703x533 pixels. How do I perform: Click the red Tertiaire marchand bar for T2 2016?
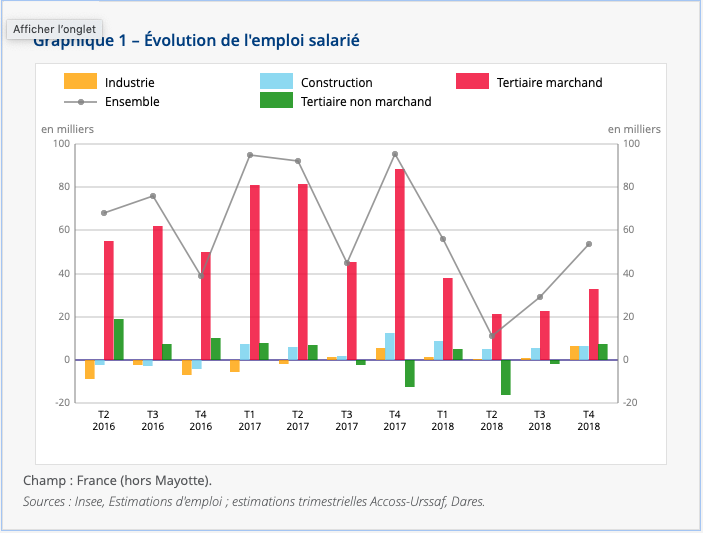109,300
